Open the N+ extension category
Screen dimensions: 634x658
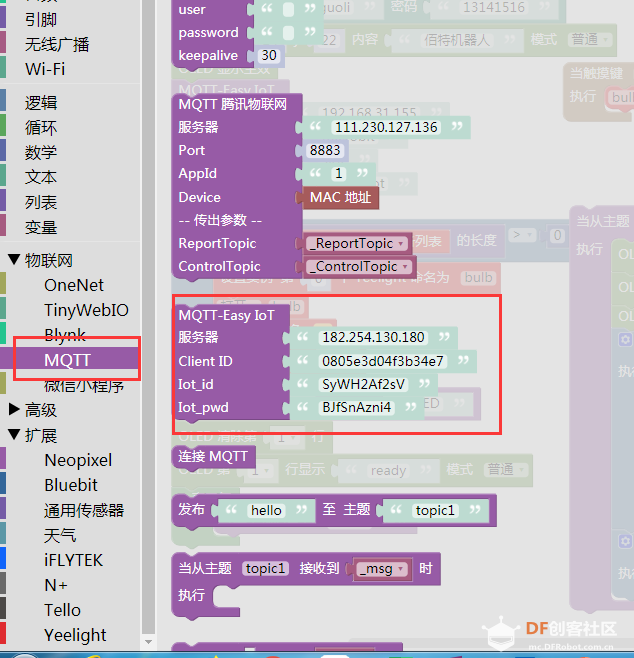56,585
